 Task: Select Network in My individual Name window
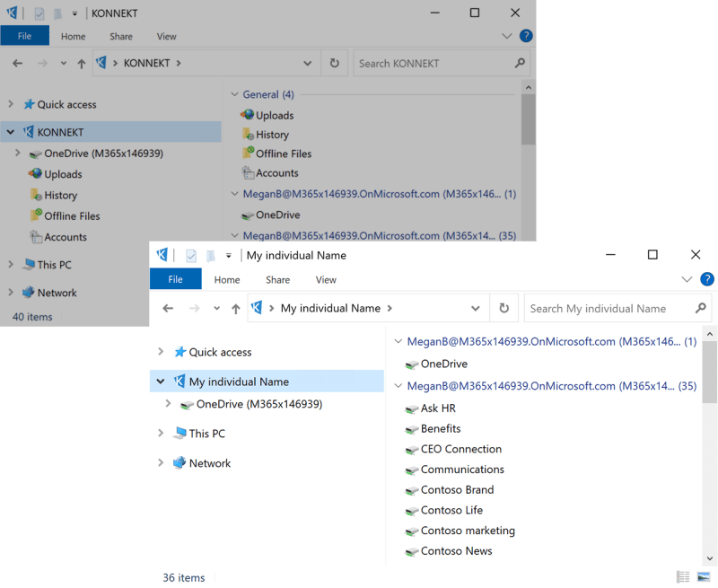[202, 463]
